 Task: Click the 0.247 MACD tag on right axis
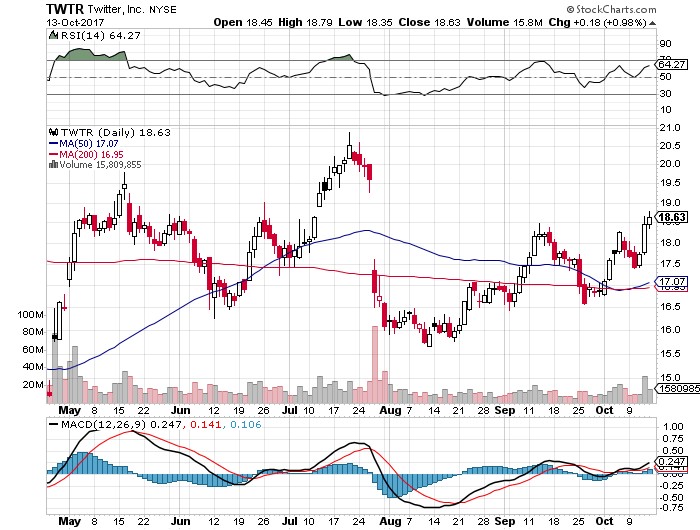(672, 462)
